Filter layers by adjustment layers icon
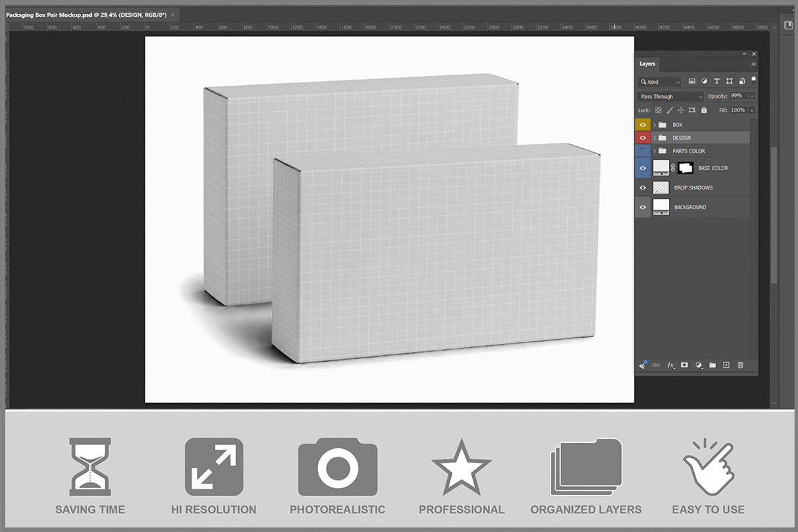798x532 pixels. pos(704,81)
